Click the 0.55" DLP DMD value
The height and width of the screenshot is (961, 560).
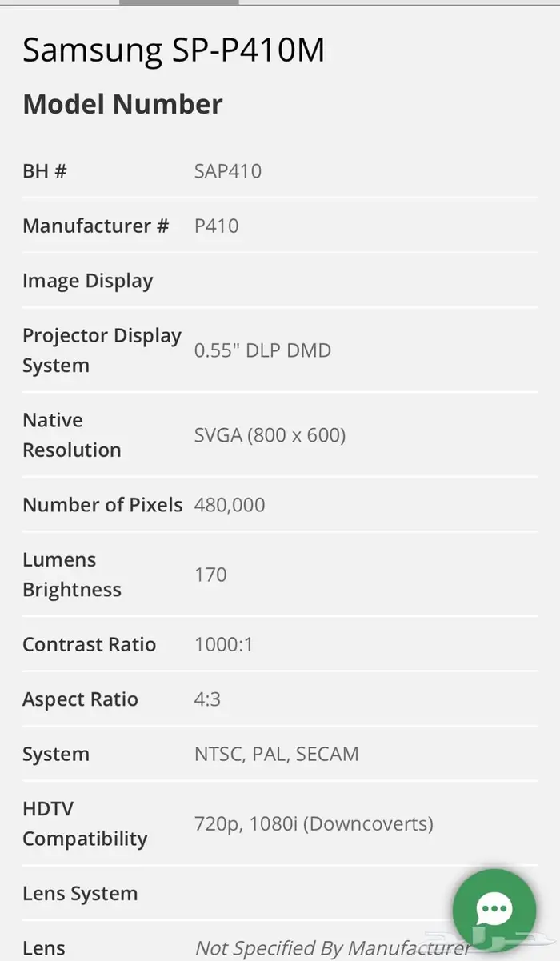[x=262, y=350]
